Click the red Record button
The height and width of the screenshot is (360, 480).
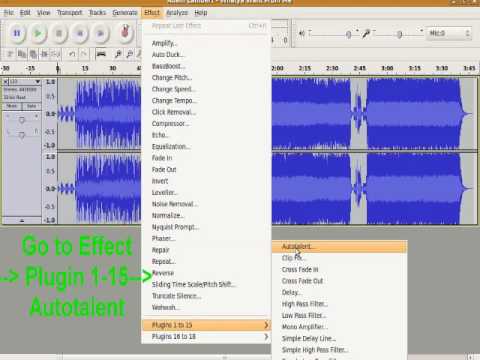coord(125,33)
